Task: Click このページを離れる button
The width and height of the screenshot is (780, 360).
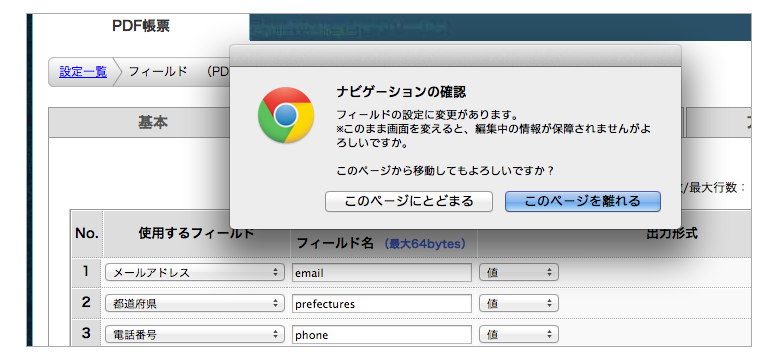Action: (583, 201)
